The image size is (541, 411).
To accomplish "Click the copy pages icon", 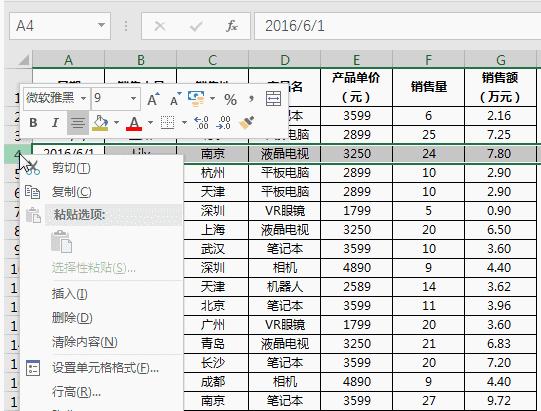I will [x=32, y=192].
